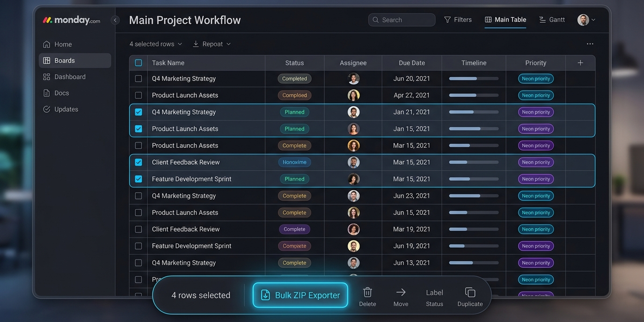The height and width of the screenshot is (322, 644).
Task: Open the three-dots more options menu
Action: [590, 44]
